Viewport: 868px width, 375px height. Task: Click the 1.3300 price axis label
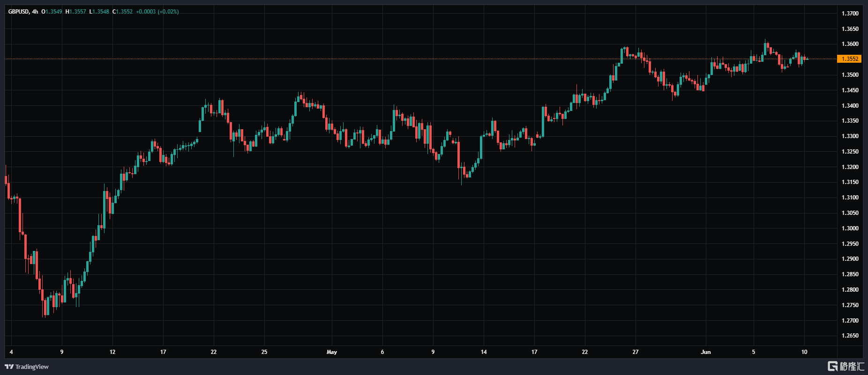(850, 136)
